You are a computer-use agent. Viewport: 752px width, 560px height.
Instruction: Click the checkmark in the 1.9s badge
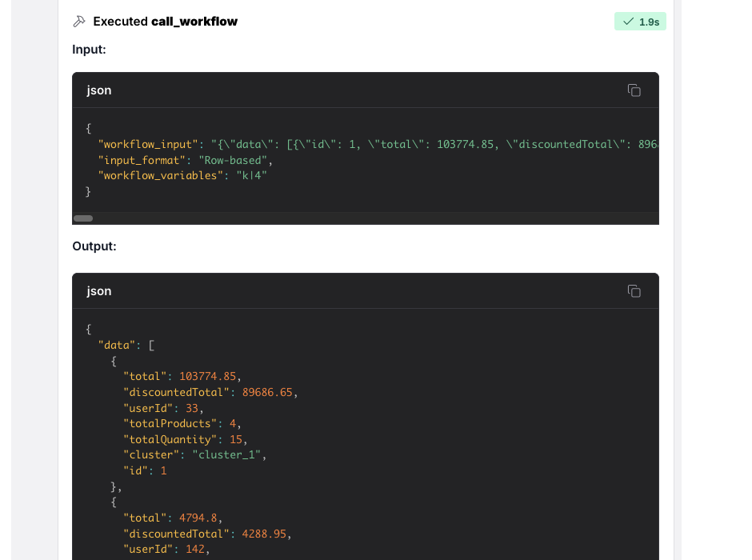pyautogui.click(x=628, y=22)
